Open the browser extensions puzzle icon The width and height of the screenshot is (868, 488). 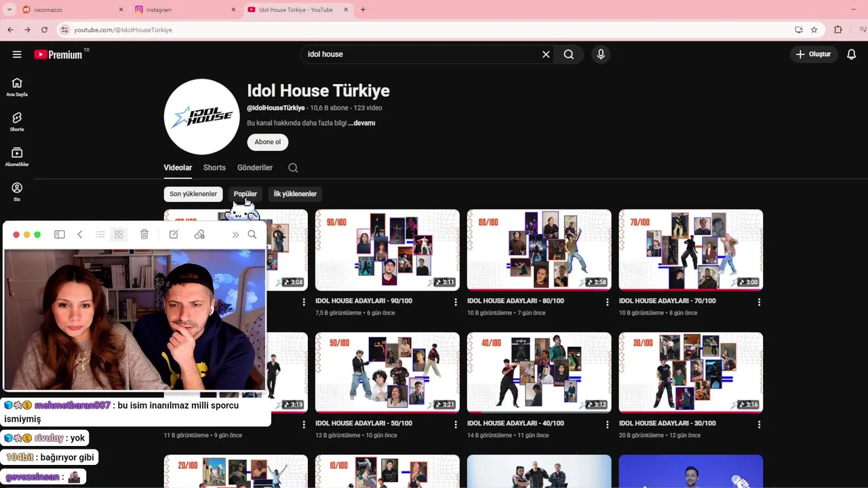(838, 30)
